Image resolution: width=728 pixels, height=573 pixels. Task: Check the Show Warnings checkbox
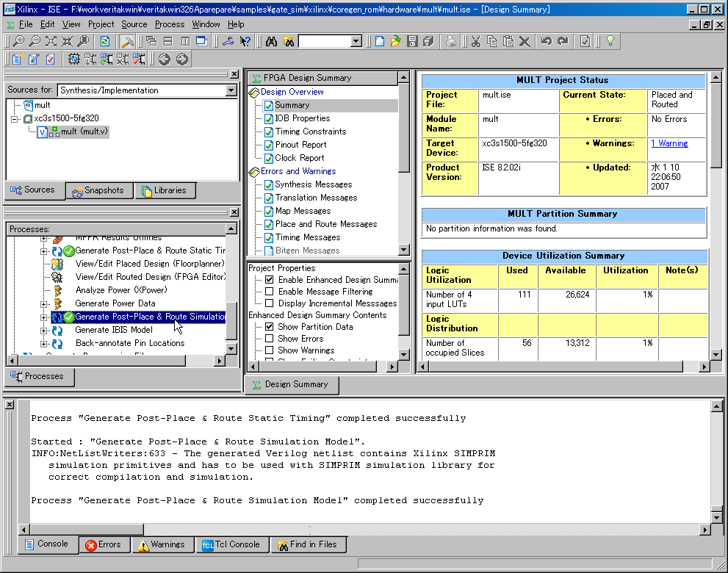click(x=270, y=350)
